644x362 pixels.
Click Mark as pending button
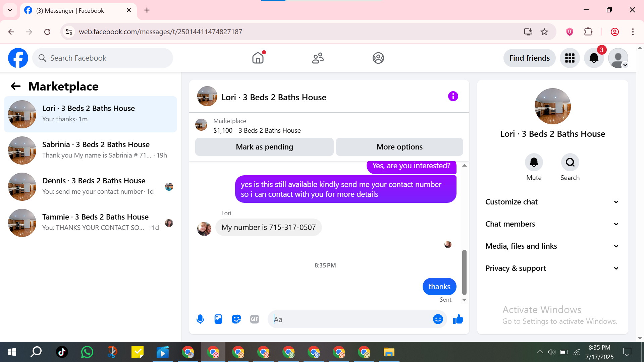(264, 147)
